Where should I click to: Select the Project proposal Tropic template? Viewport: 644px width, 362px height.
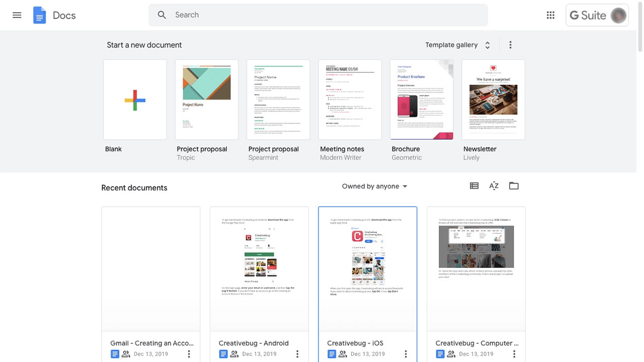pos(207,100)
